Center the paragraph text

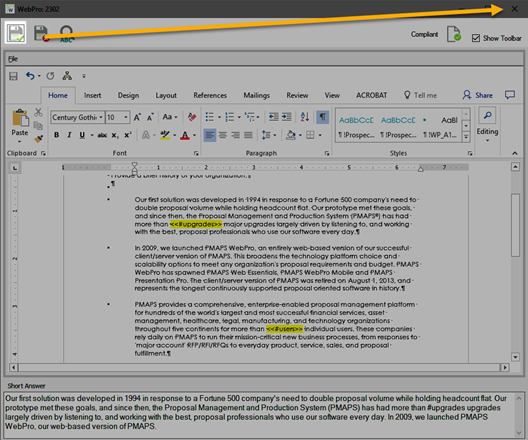click(x=223, y=135)
